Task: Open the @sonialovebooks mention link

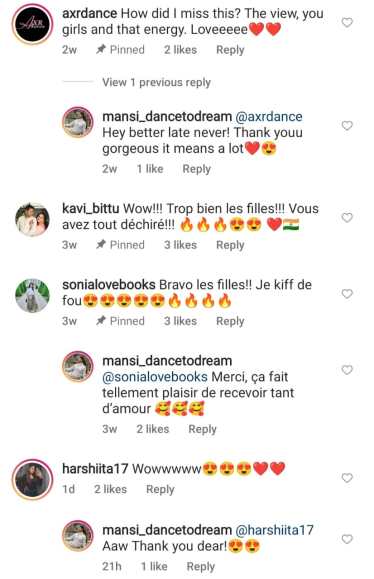Action: 155,377
